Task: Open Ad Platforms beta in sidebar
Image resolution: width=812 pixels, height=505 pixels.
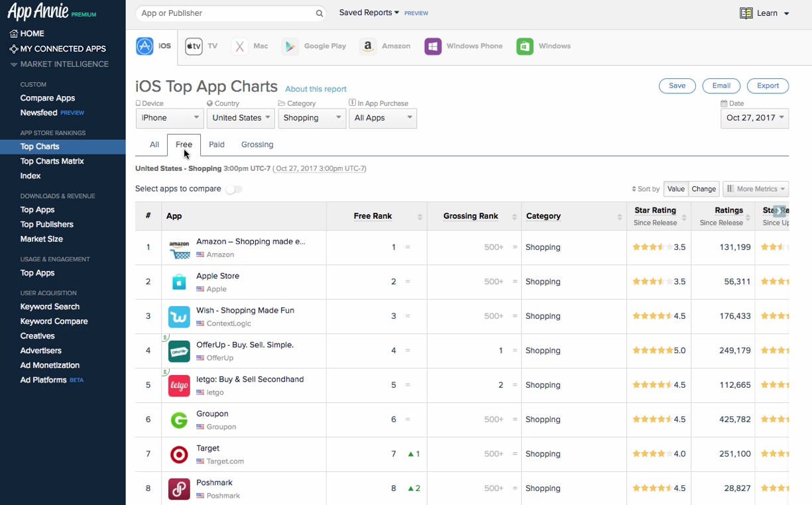Action: [52, 380]
